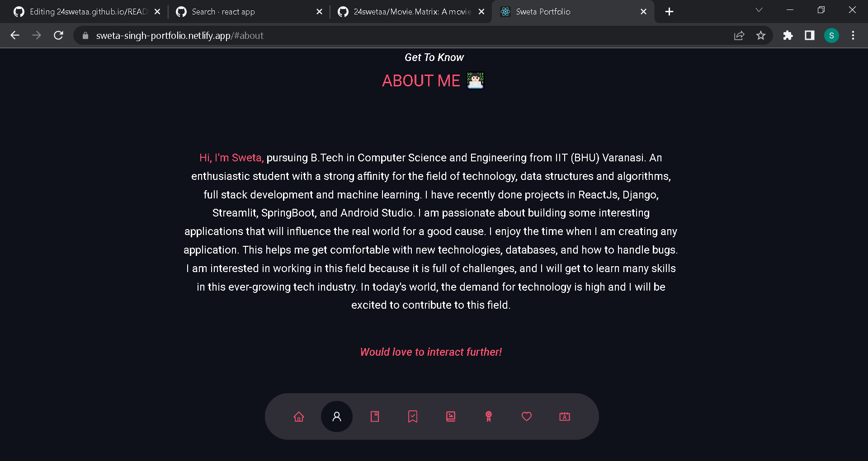Screen dimensions: 868x461
Task: Open a new browser tab with the plus button
Action: [x=669, y=11]
